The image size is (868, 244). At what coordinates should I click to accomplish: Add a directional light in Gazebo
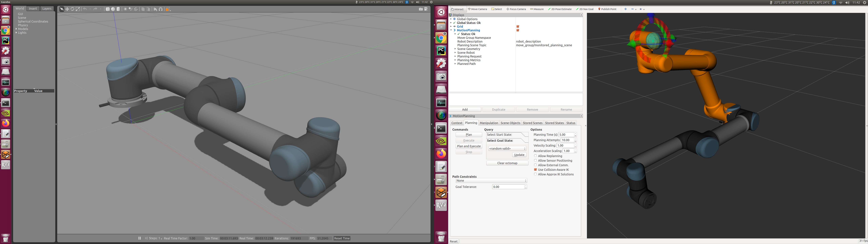pyautogui.click(x=136, y=9)
